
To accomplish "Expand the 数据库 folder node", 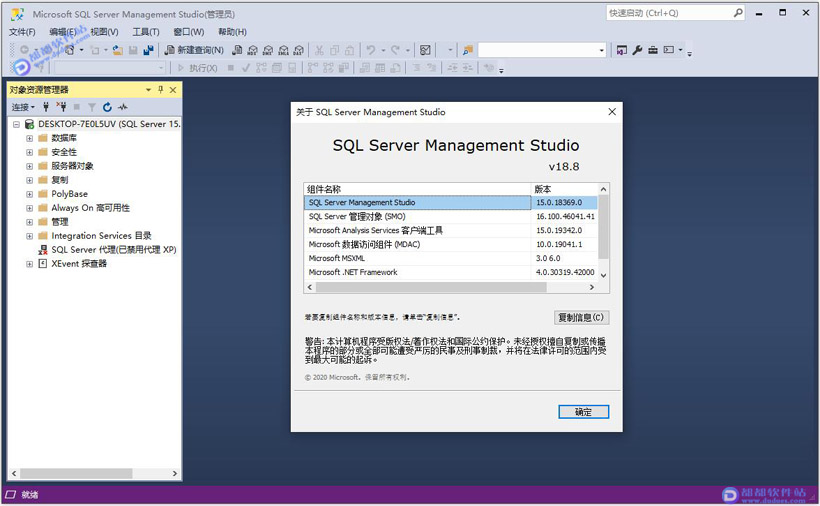I will (29, 139).
